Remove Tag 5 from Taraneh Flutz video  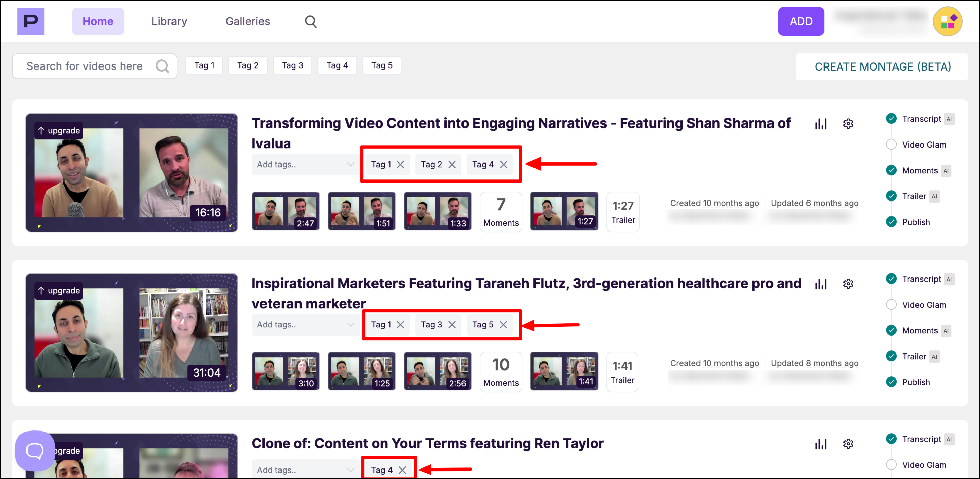(x=503, y=325)
